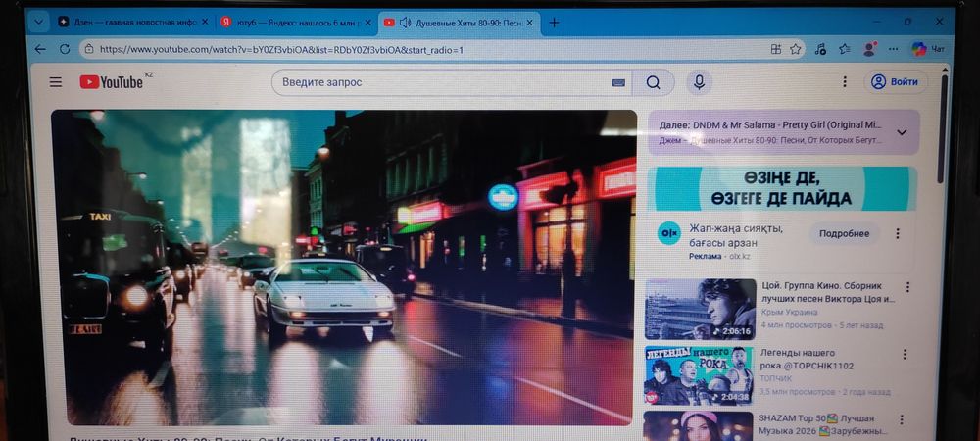
Task: Click Подробнее on the olx ad
Action: pyautogui.click(x=844, y=234)
